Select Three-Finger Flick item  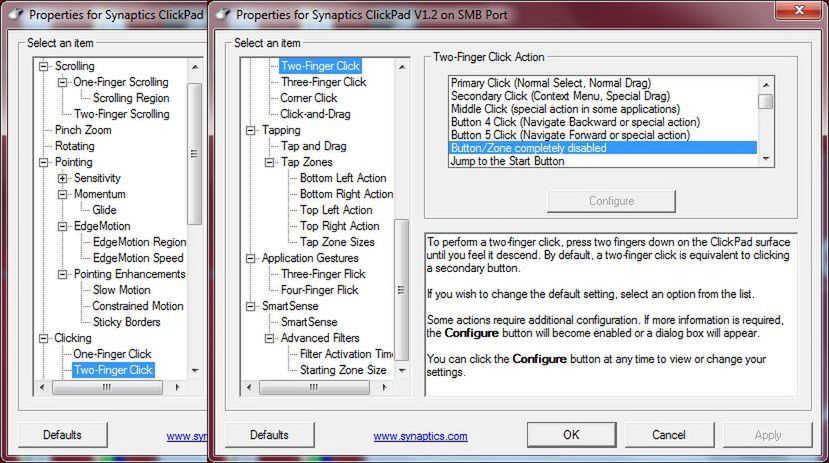tap(323, 274)
